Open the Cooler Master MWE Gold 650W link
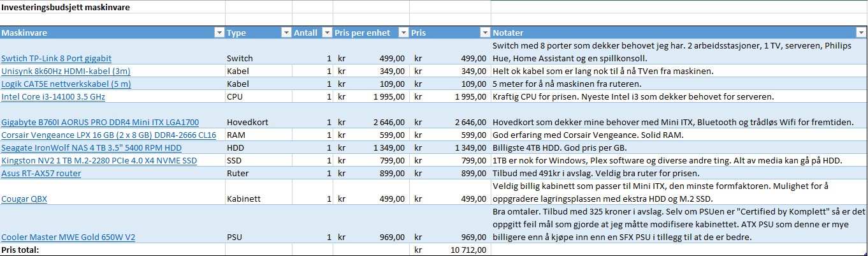 [68, 237]
